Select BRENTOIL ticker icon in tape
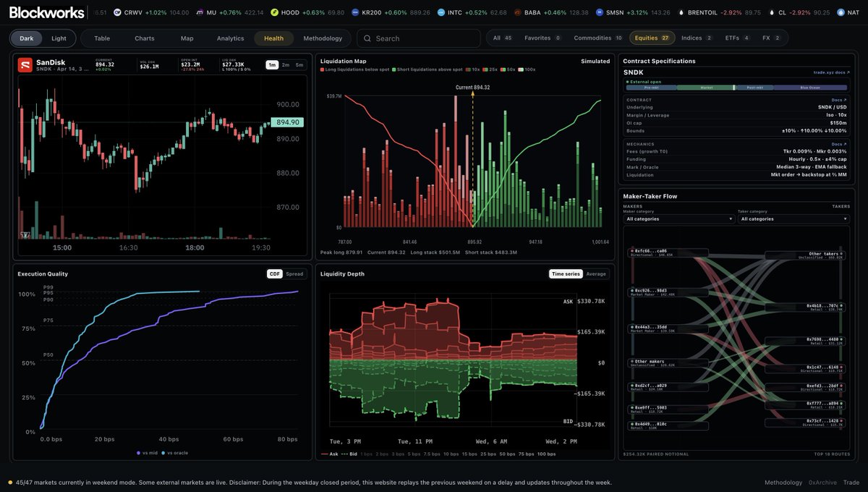This screenshot has height=492, width=868. point(681,12)
